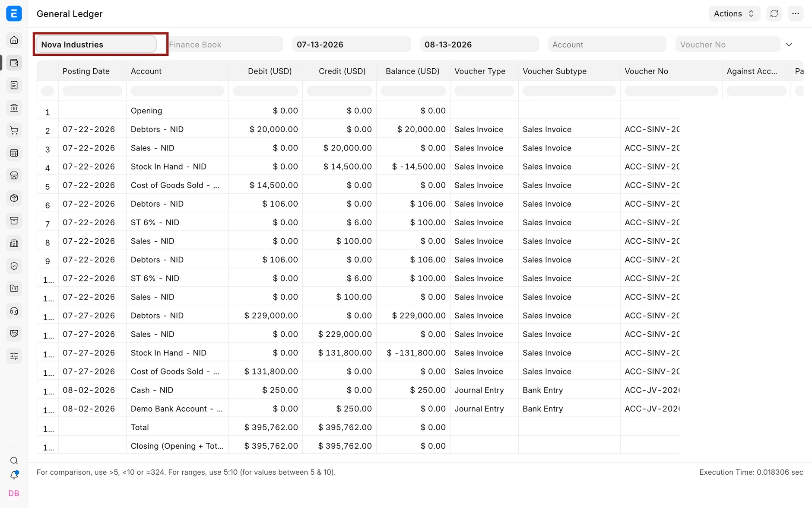Click the Account filter field

coord(607,45)
